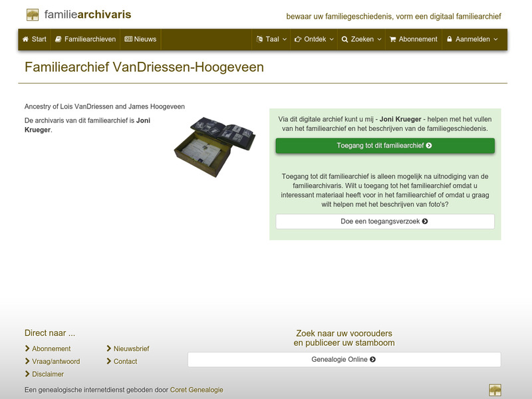
Task: Click the flag icon in the Taal menu
Action: (x=261, y=39)
